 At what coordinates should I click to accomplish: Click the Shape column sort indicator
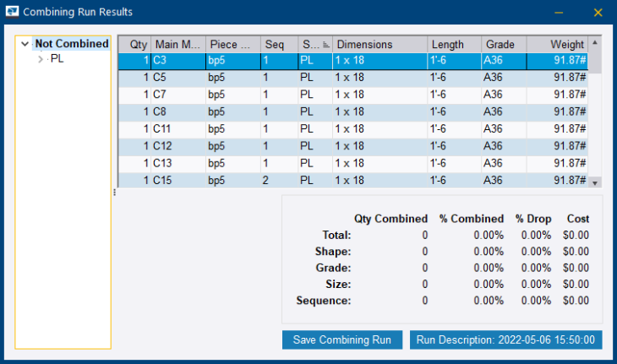click(x=326, y=44)
